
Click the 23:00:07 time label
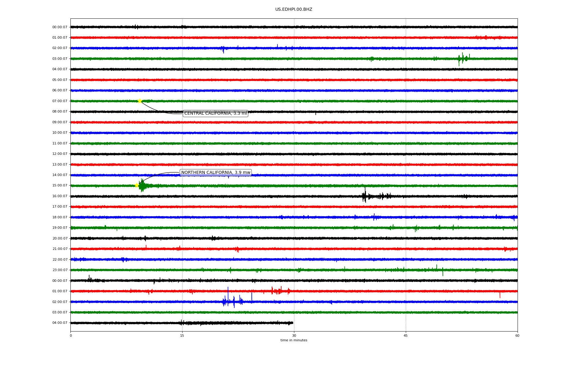click(60, 270)
